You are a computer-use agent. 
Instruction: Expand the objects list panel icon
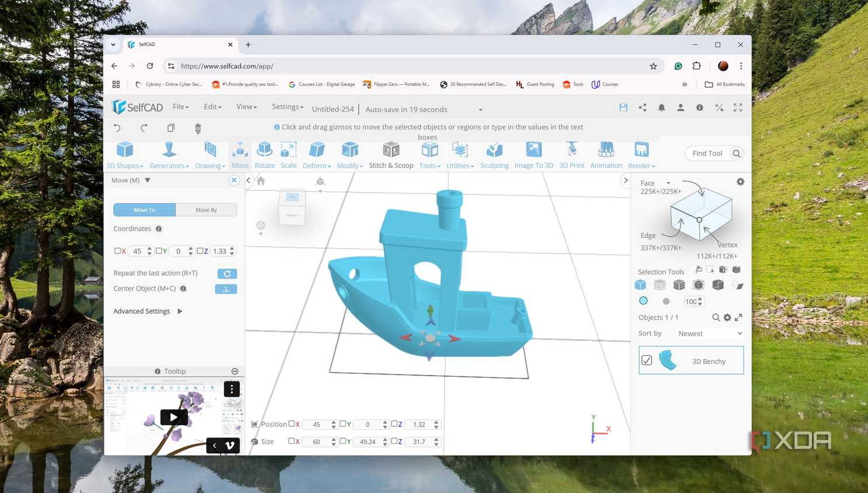738,317
